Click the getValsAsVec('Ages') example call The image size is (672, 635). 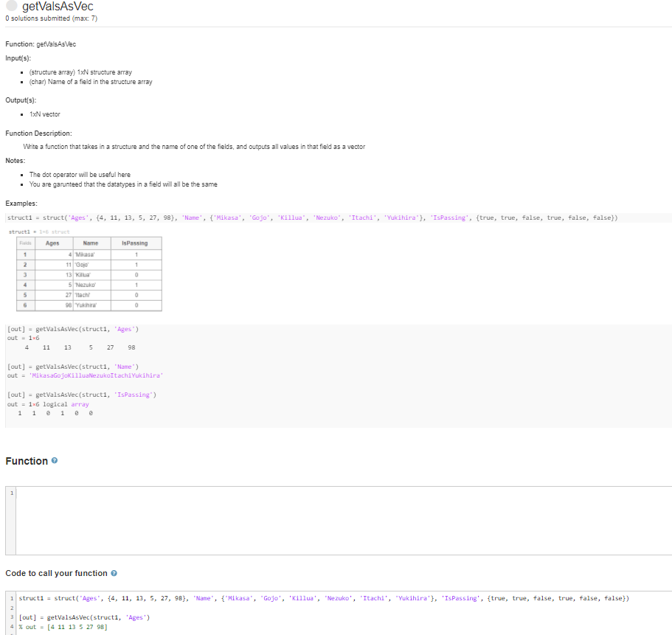click(74, 328)
